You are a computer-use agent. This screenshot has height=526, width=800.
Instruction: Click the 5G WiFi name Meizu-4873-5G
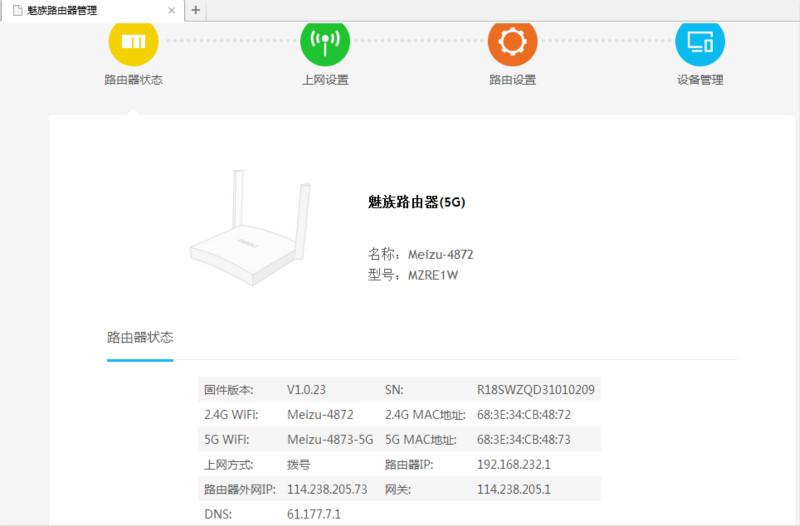(x=330, y=439)
